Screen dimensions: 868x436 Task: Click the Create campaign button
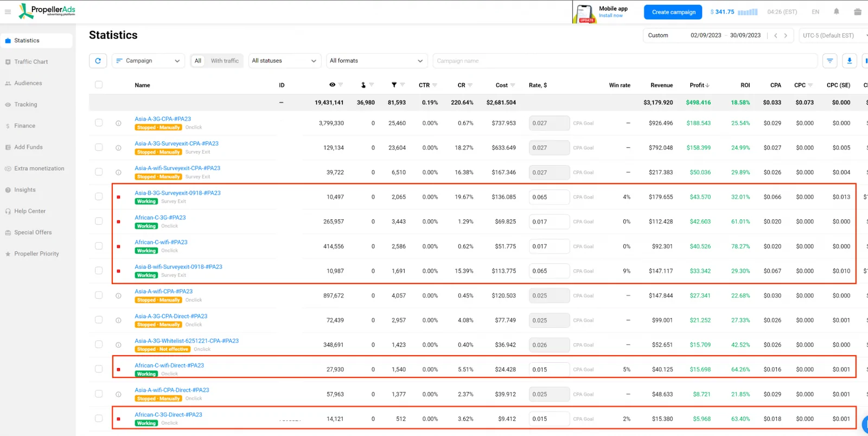coord(673,12)
